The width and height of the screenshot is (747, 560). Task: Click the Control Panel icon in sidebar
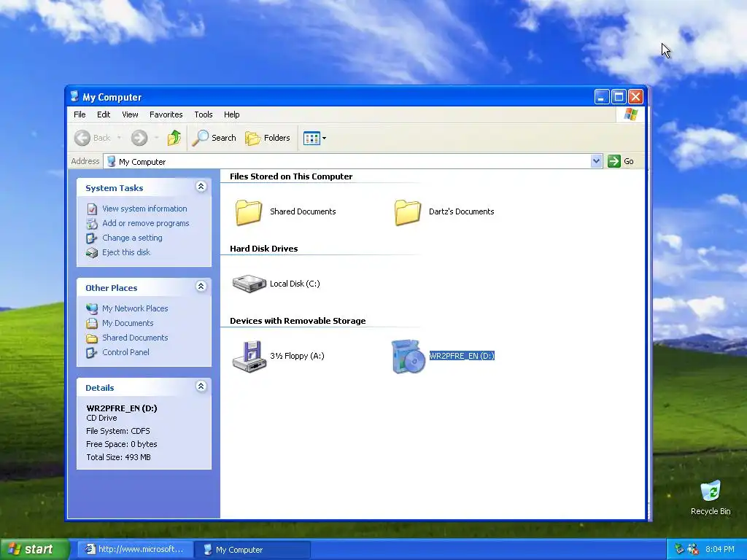click(x=92, y=352)
